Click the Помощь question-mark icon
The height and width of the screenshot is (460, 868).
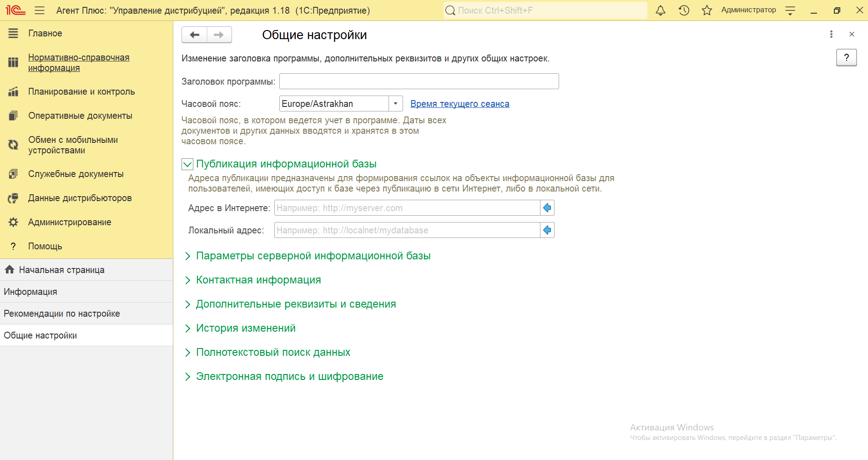(13, 246)
